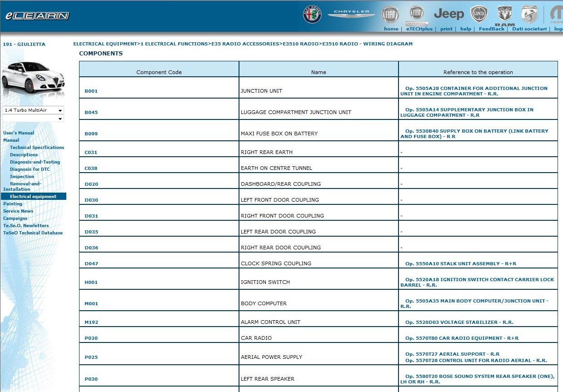The width and height of the screenshot is (563, 392).
Task: Select the Abarth brand logo
Action: pos(529,15)
